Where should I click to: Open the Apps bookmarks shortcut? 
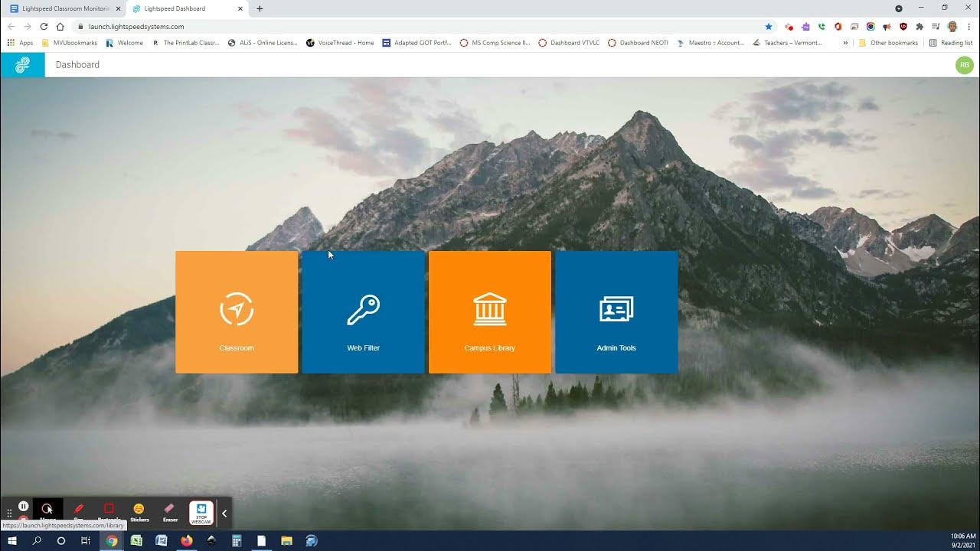(21, 43)
